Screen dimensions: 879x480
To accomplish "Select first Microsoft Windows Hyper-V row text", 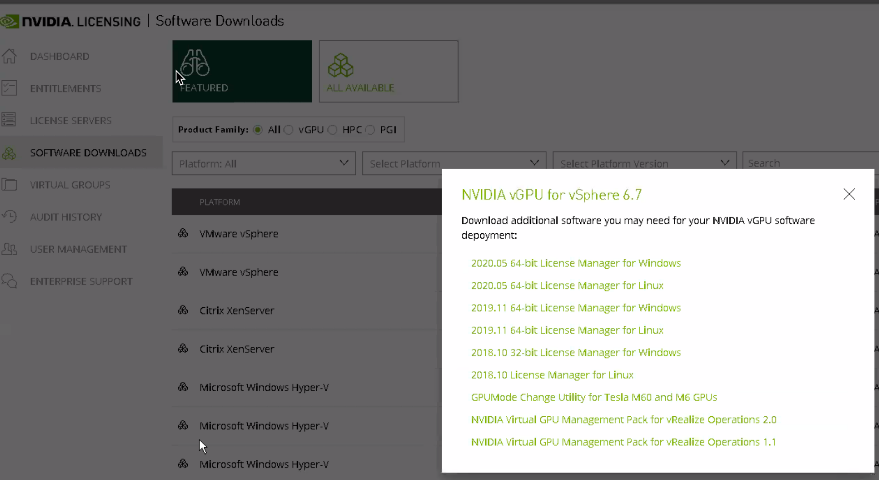I will click(x=264, y=387).
